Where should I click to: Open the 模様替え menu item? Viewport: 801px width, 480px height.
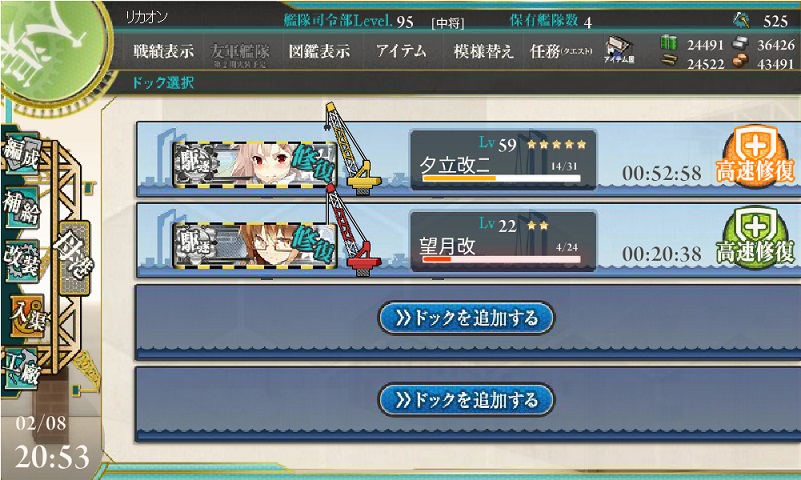tap(483, 51)
